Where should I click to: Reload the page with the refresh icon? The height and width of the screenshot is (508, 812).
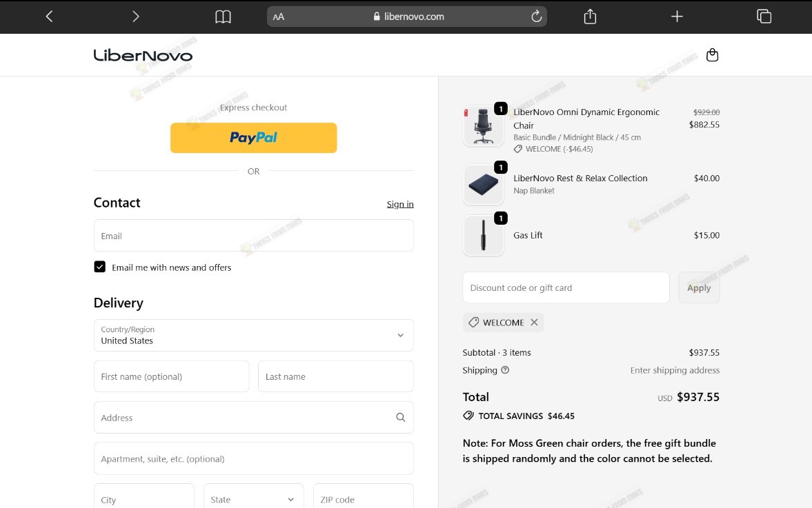537,17
